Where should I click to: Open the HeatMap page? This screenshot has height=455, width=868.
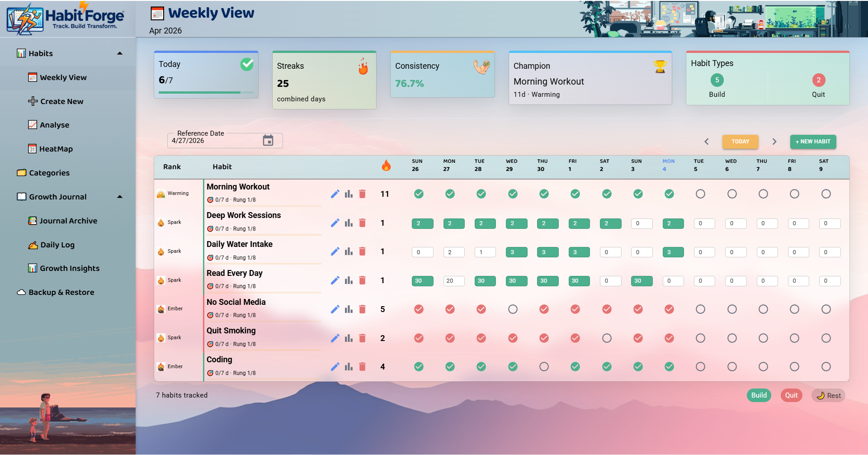[68, 149]
